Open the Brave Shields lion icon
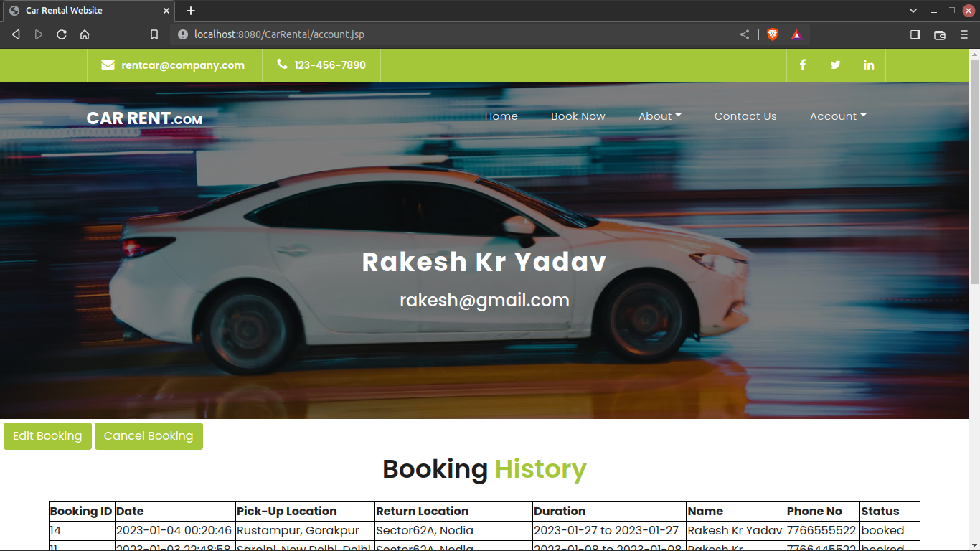Image resolution: width=980 pixels, height=551 pixels. pos(773,34)
